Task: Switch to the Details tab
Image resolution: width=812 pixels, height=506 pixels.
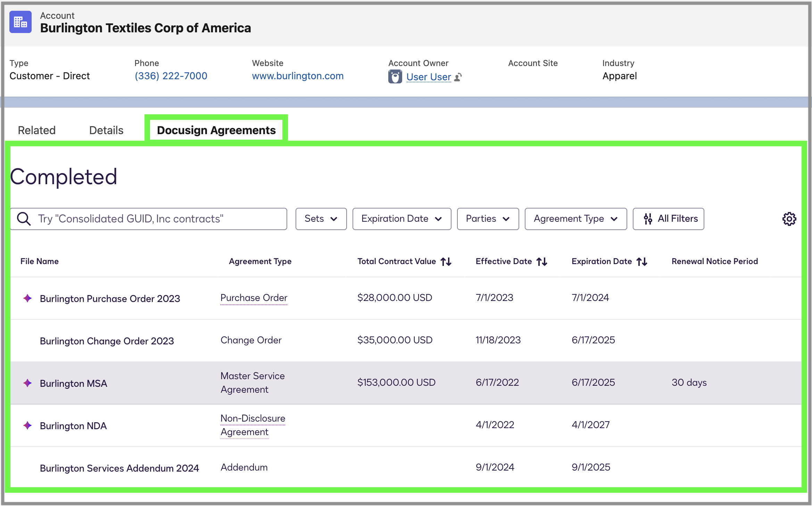Action: click(106, 130)
